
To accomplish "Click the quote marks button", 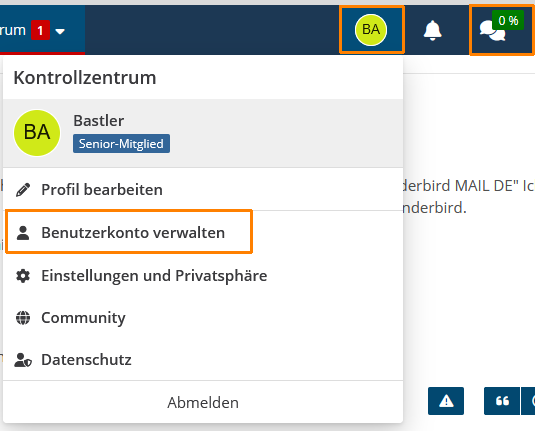I will (502, 401).
